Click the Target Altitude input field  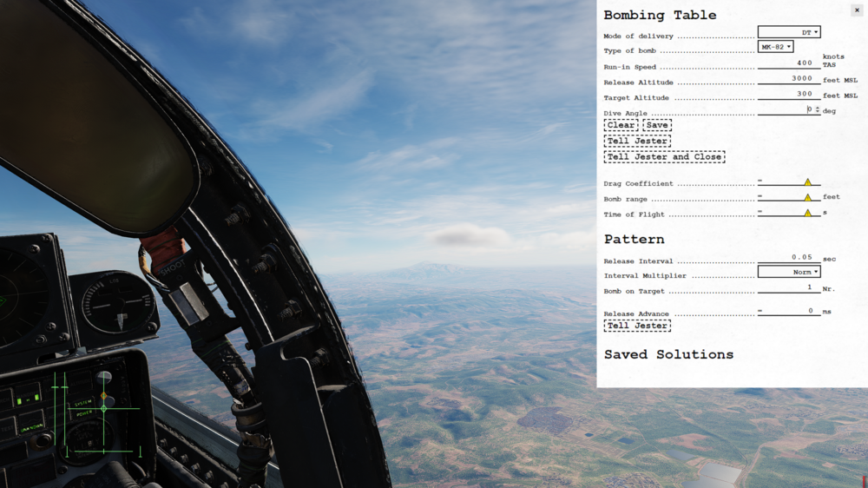tap(789, 94)
